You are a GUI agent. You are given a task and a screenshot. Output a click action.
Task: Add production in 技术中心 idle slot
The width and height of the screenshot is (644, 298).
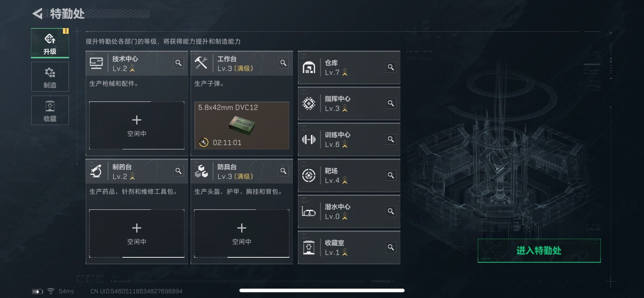click(x=137, y=125)
